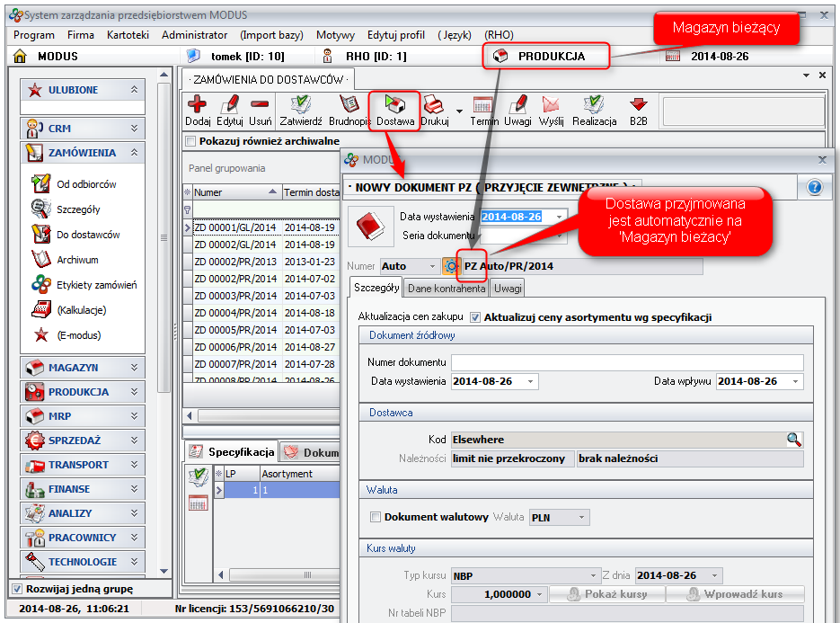This screenshot has width=840, height=623.
Task: Open the Data wpływu date dropdown
Action: [795, 381]
